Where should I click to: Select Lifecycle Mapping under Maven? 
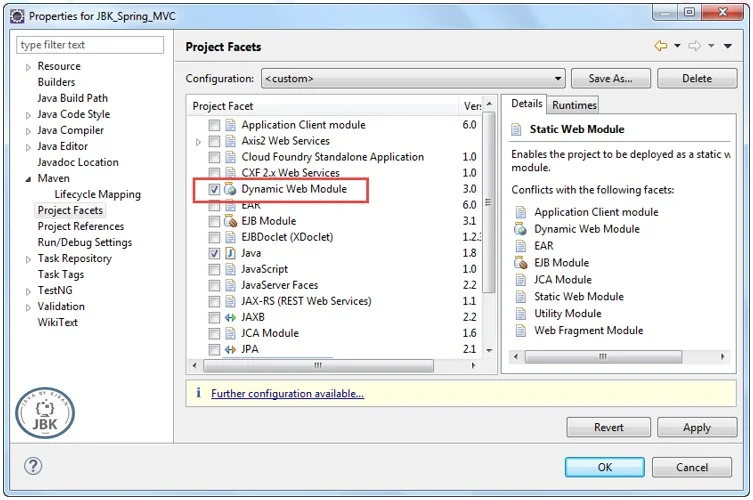(97, 195)
